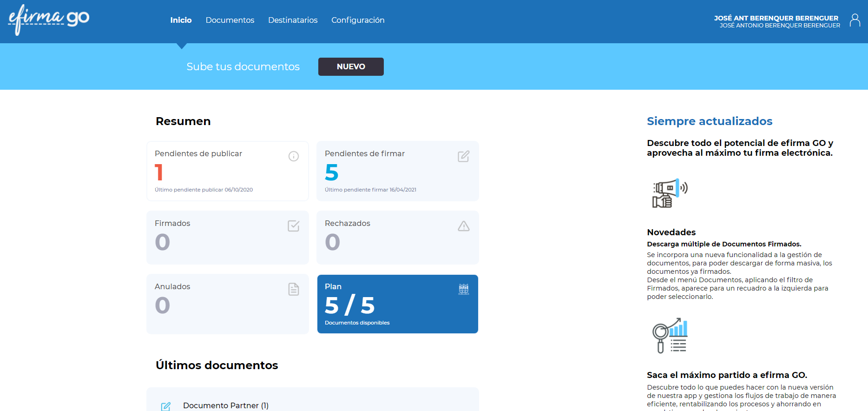Click 'Descarga múltiple de Documentos Firmados.' text
868x411 pixels.
[724, 244]
